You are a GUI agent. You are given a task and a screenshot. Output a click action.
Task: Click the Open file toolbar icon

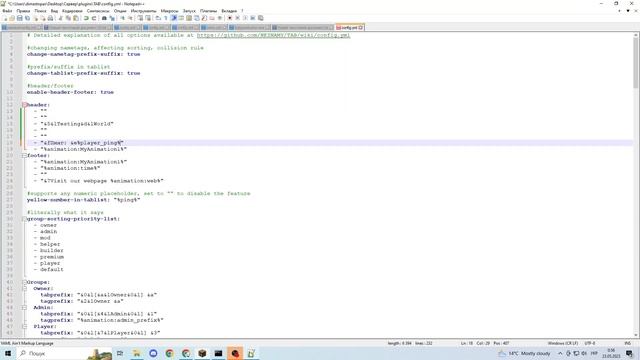[12, 18]
